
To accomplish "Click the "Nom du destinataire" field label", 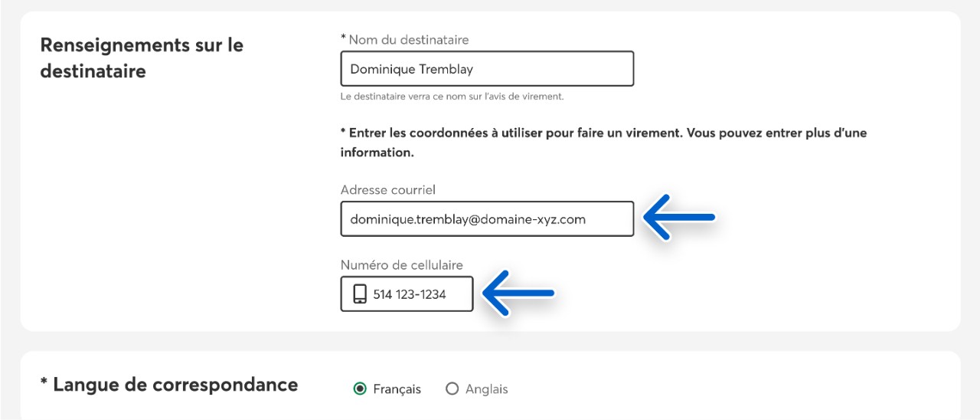I will click(x=409, y=39).
